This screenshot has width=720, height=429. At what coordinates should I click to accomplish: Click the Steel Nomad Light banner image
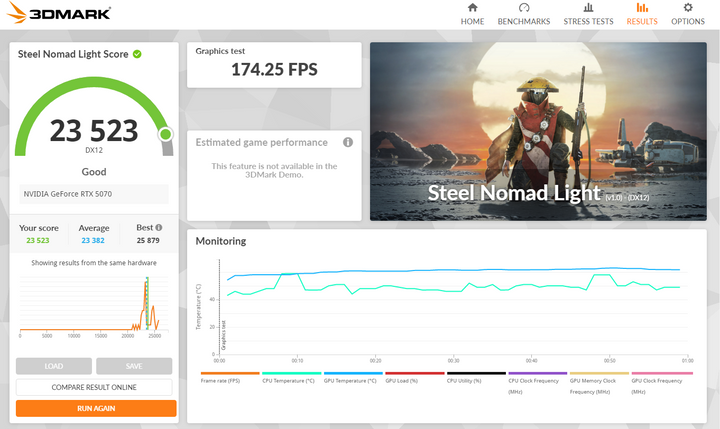(538, 131)
